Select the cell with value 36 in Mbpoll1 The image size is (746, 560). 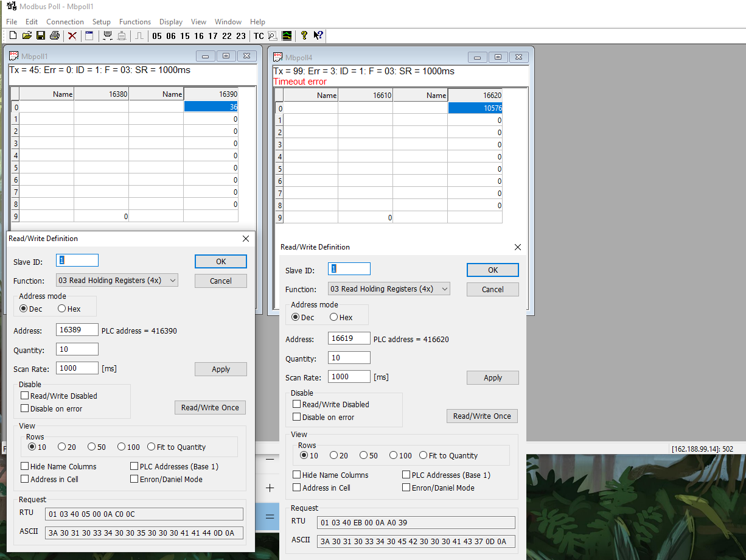pos(211,107)
